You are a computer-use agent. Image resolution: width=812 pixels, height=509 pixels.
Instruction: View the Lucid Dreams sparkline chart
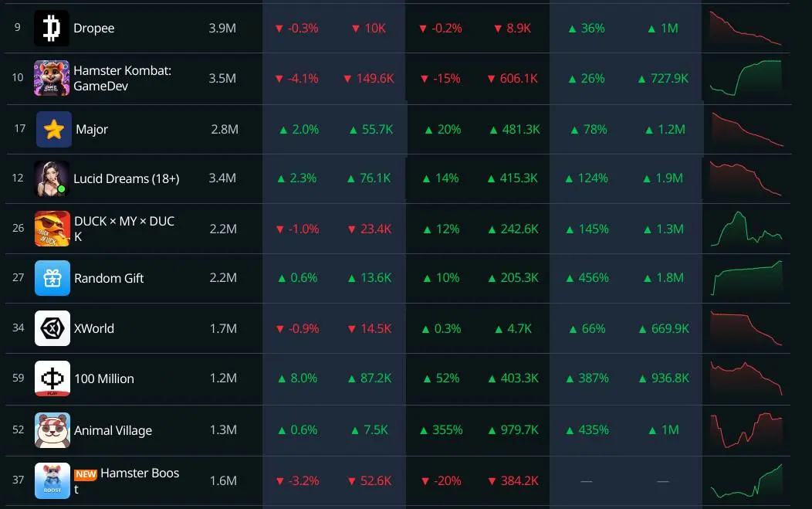(745, 178)
